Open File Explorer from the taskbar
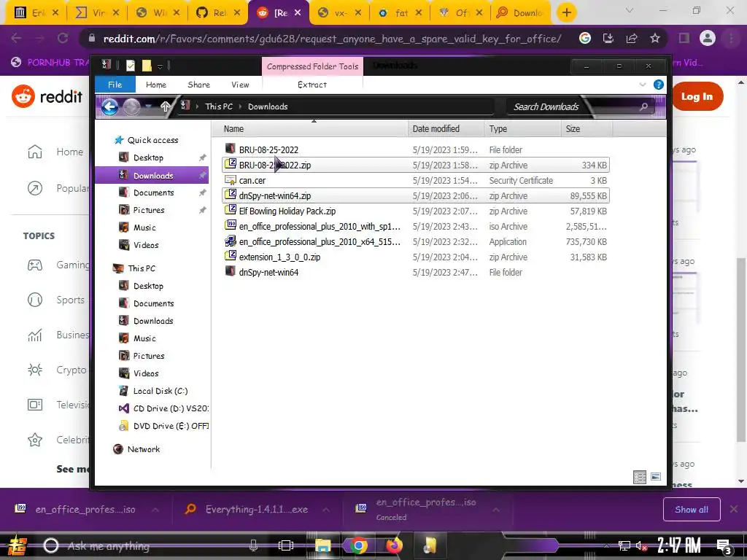Image resolution: width=747 pixels, height=560 pixels. point(322,545)
